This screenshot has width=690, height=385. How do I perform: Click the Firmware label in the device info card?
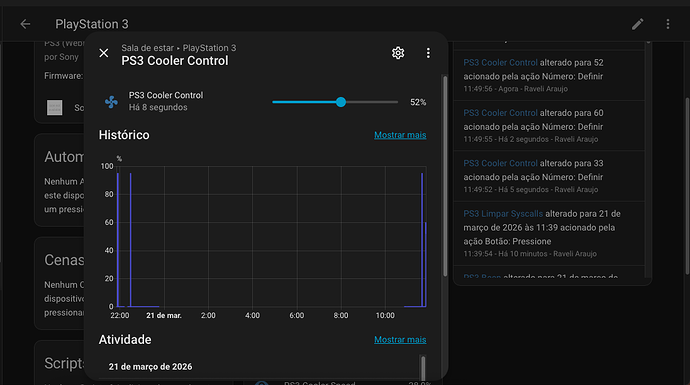[x=63, y=76]
